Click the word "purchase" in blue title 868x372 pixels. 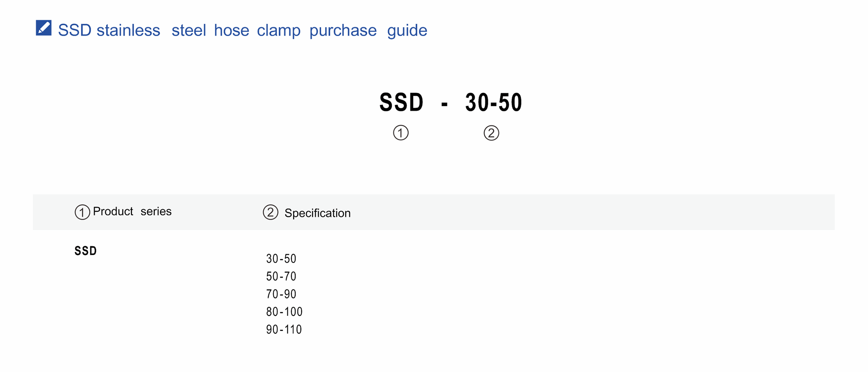[343, 30]
